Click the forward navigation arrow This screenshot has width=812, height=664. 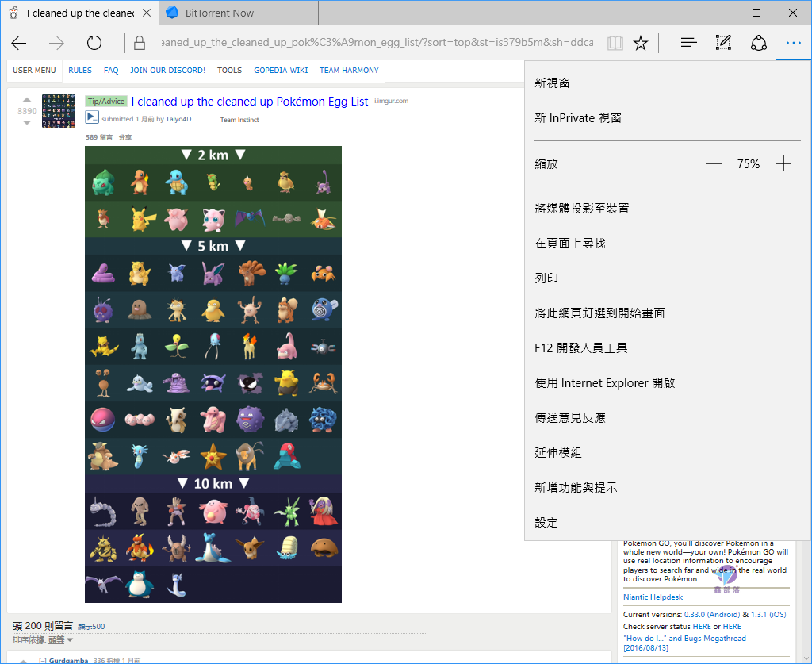pos(56,43)
